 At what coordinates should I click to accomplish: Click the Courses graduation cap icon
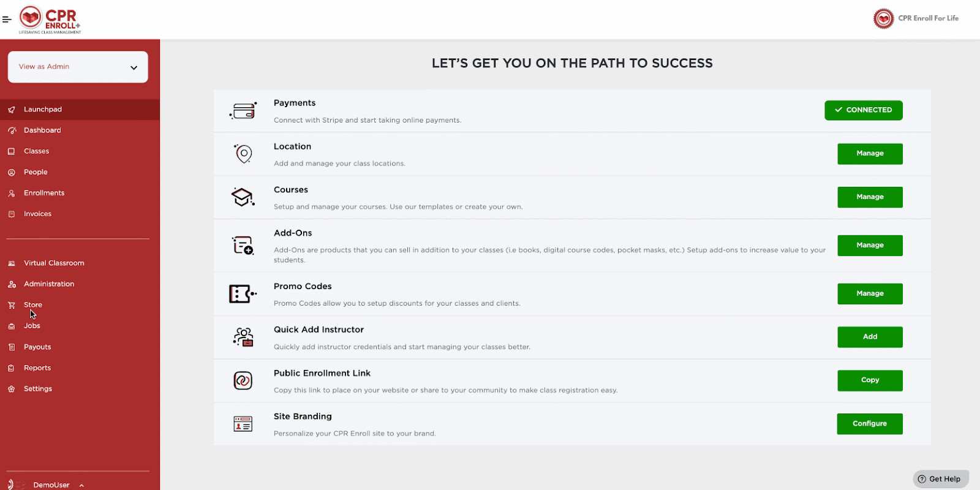pyautogui.click(x=243, y=197)
